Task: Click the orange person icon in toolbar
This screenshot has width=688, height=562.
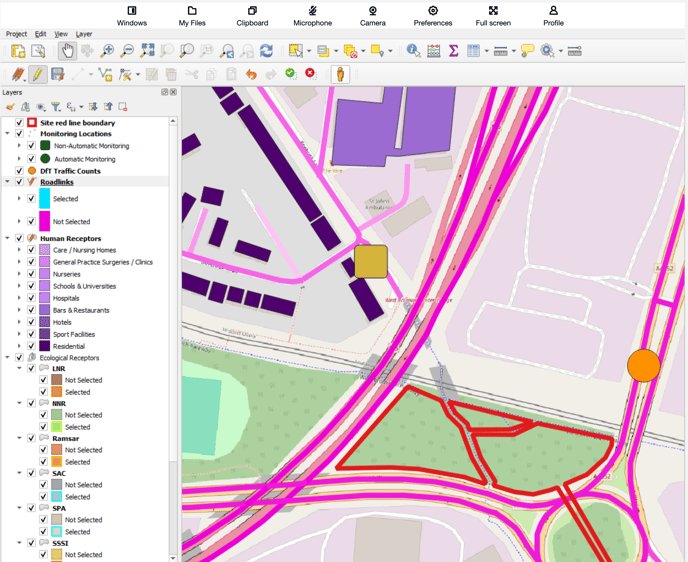Action: click(x=340, y=74)
